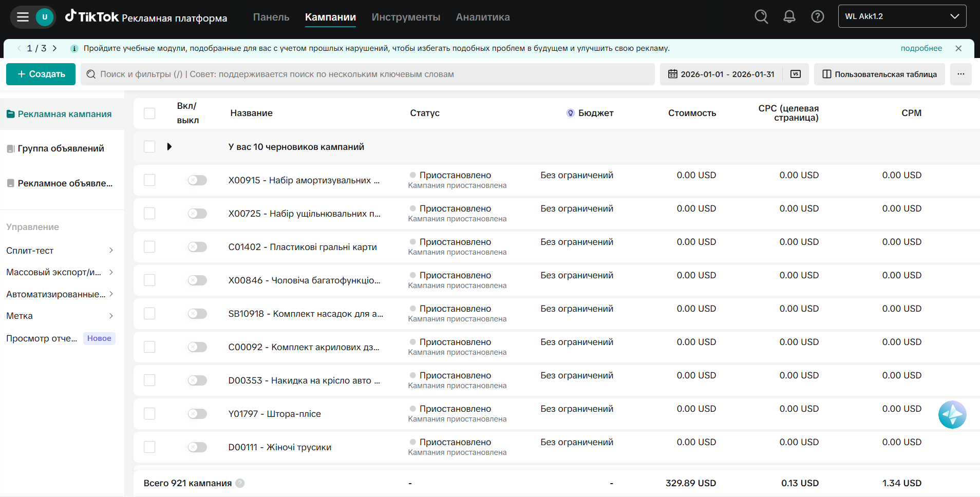
Task: Check the box for C01402 campaign row
Action: [x=149, y=247]
